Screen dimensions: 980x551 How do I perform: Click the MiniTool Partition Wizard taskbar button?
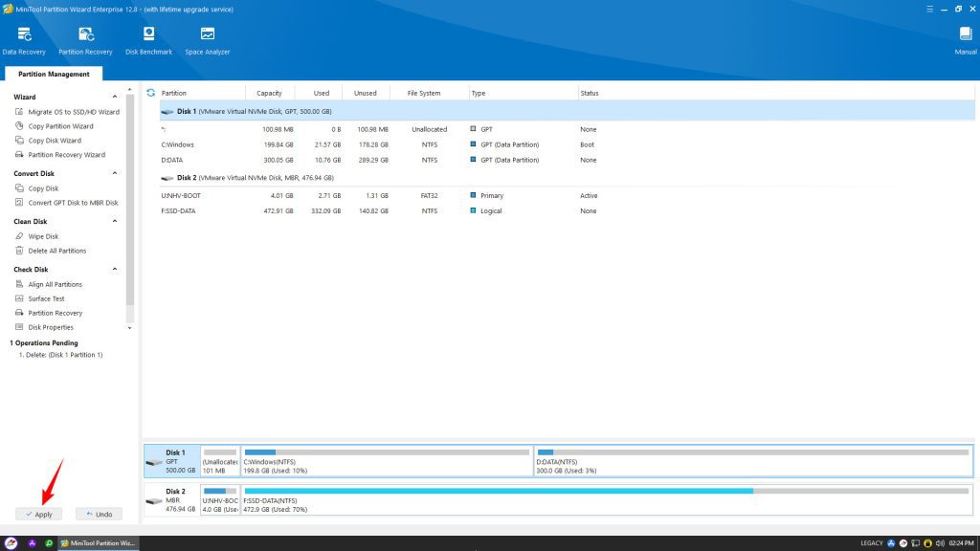(99, 543)
